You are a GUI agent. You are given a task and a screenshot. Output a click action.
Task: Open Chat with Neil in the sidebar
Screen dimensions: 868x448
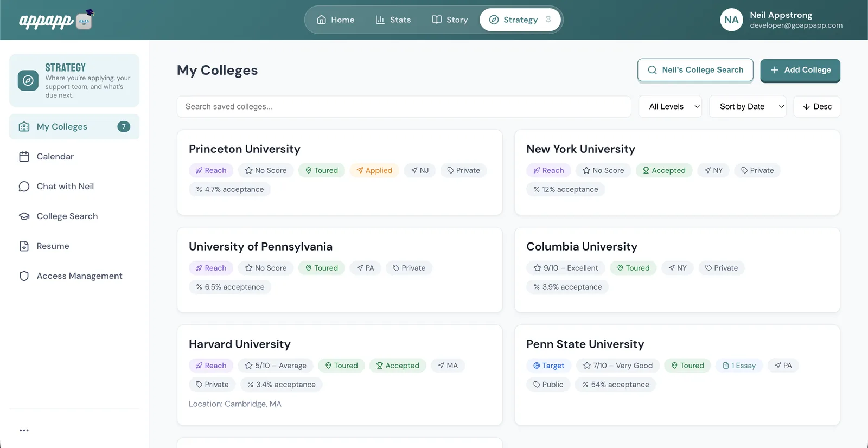click(x=74, y=186)
